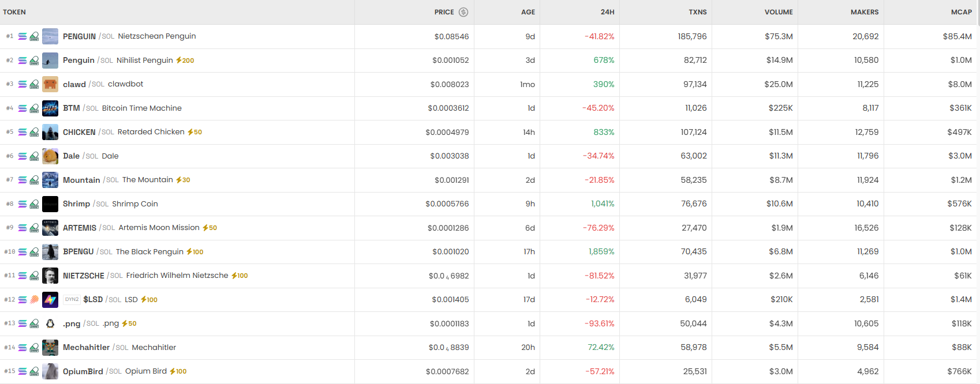Click the lightning boost badge on OpiumBird
The width and height of the screenshot is (980, 384).
(173, 371)
